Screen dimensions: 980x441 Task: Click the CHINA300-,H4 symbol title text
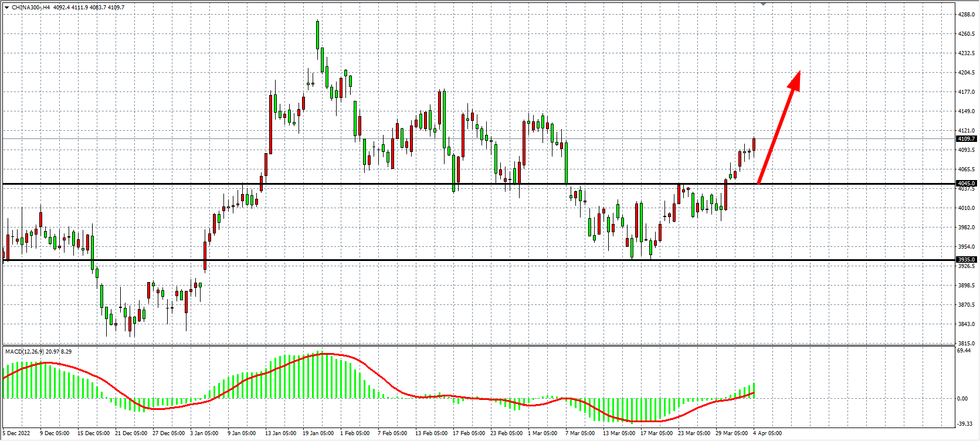coord(31,8)
